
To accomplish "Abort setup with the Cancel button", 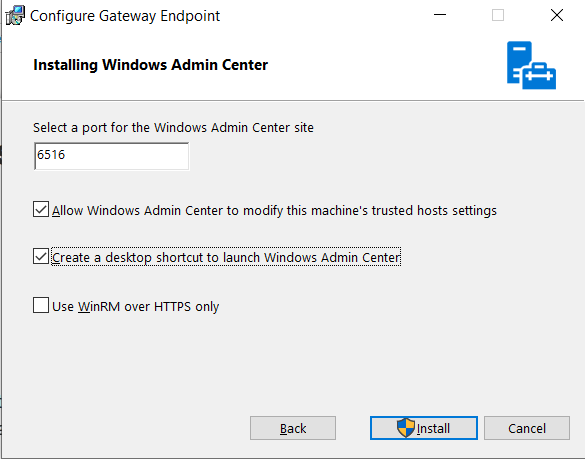I will click(x=527, y=428).
